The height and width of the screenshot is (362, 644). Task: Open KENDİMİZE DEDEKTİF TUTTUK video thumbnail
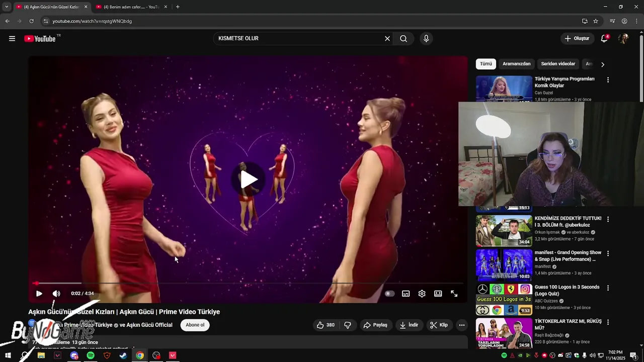504,231
